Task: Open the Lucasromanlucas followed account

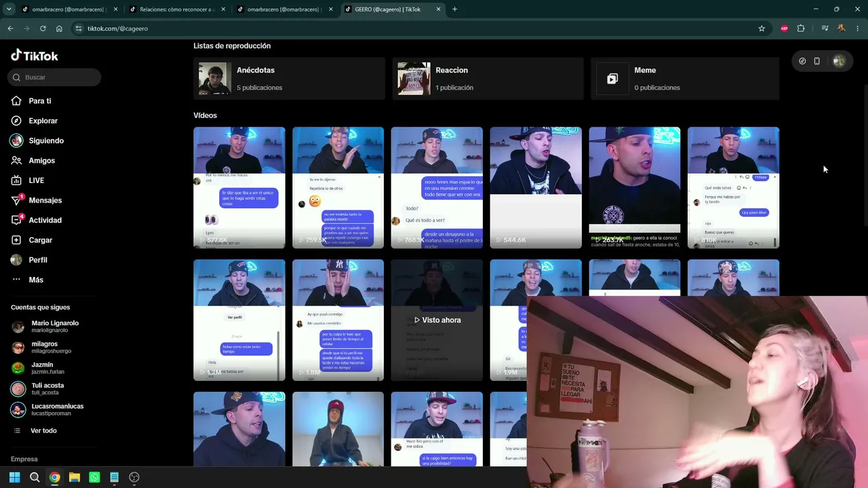Action: coord(47,409)
